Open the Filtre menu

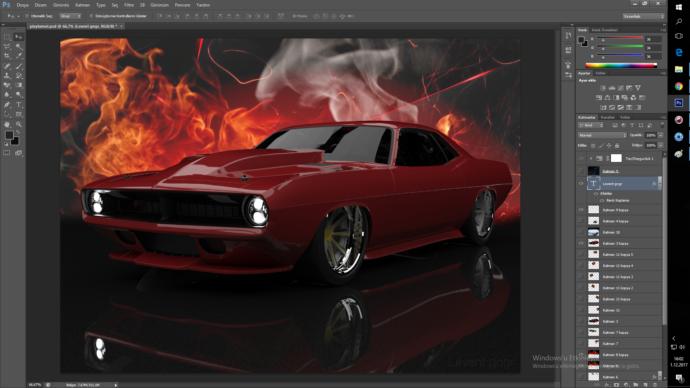tap(128, 5)
